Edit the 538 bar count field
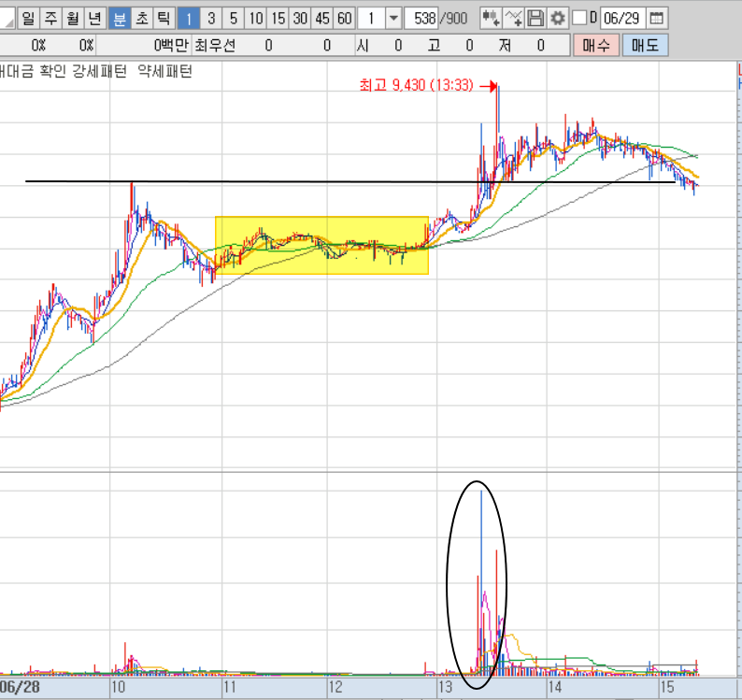Image resolution: width=742 pixels, height=700 pixels. [421, 19]
